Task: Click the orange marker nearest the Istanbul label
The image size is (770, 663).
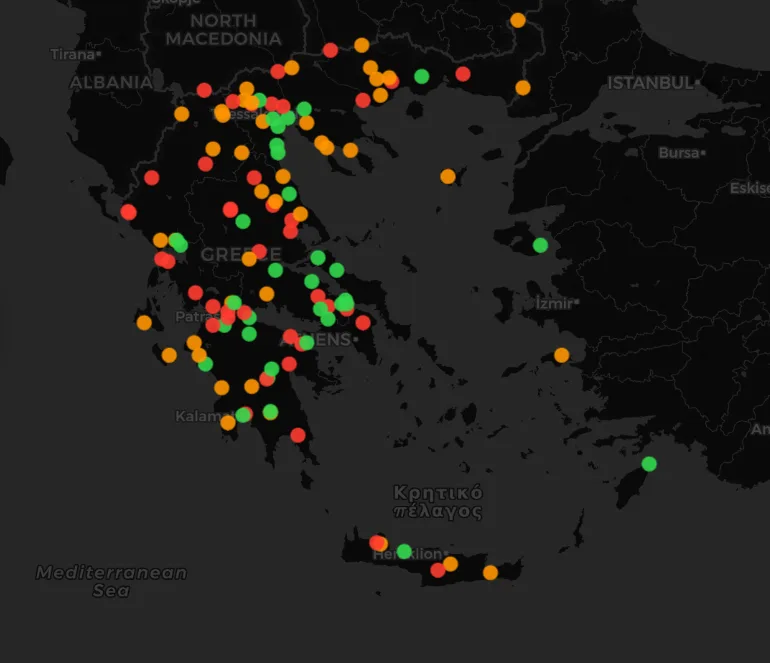Action: 523,88
